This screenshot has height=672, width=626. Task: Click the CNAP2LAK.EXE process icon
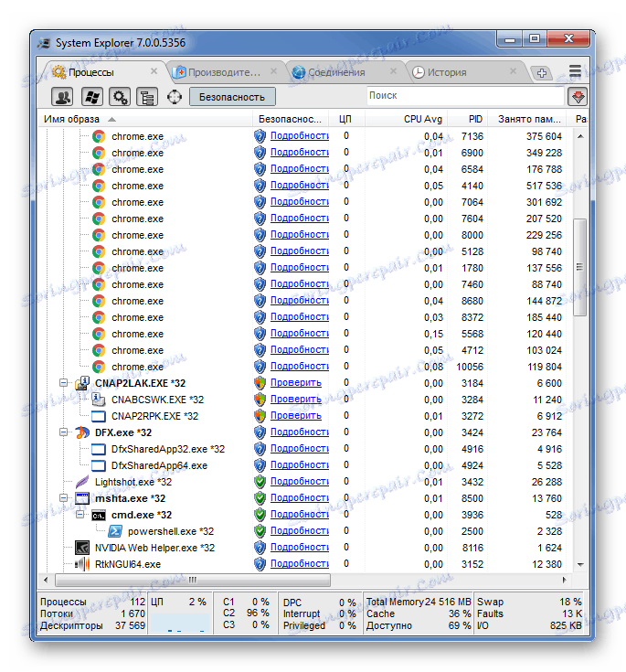82,383
